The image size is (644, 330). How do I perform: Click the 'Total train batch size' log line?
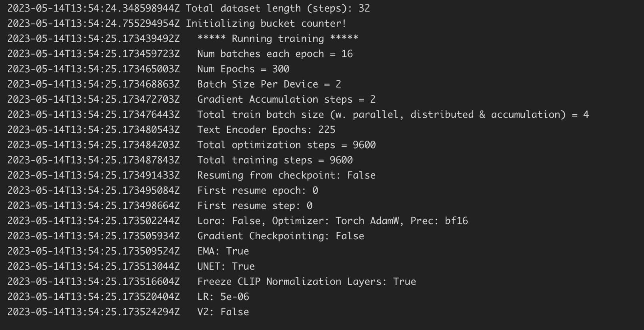(x=392, y=115)
